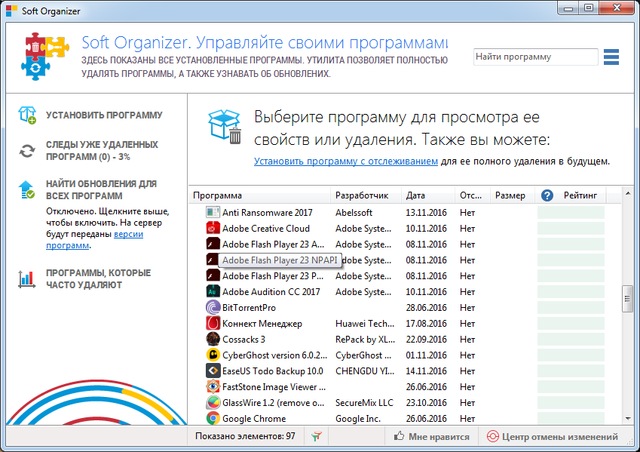Viewport: 640px width, 452px height.
Task: Click the BitTorrentPro program icon
Action: 212,308
